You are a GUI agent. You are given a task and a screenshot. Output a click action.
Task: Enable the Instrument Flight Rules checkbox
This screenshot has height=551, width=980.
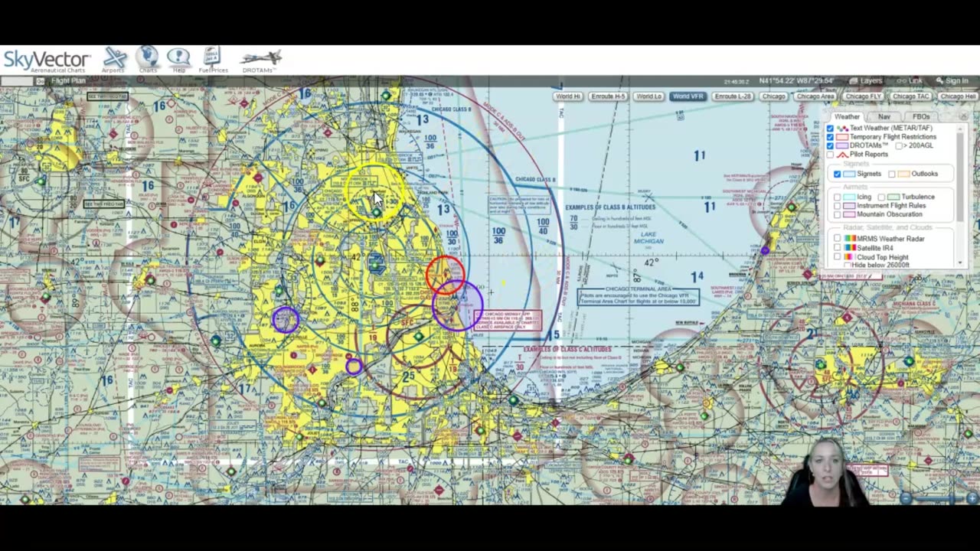pos(837,205)
